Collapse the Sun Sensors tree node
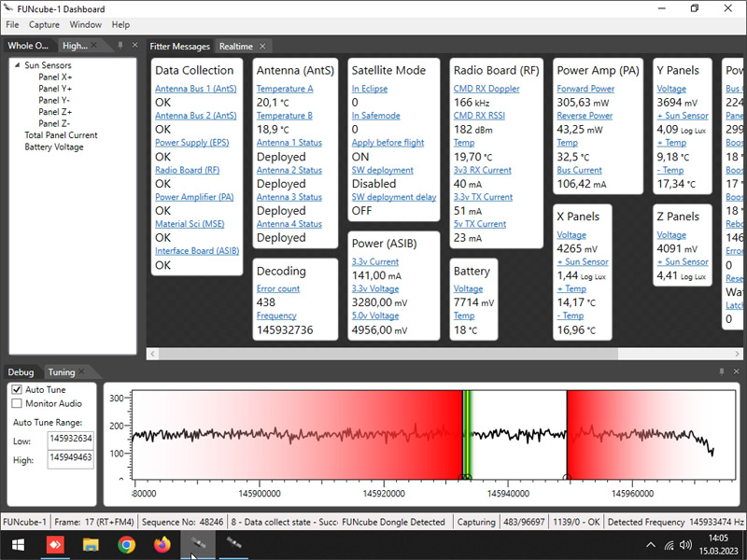Viewport: 747px width, 560px height. [x=17, y=64]
